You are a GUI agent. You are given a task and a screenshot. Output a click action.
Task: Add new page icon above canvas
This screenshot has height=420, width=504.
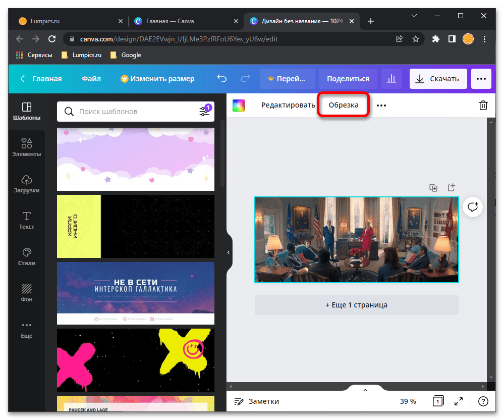[452, 187]
